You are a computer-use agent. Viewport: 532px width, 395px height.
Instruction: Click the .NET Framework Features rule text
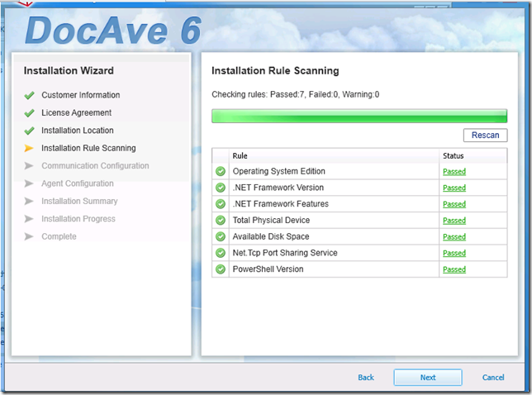[281, 204]
